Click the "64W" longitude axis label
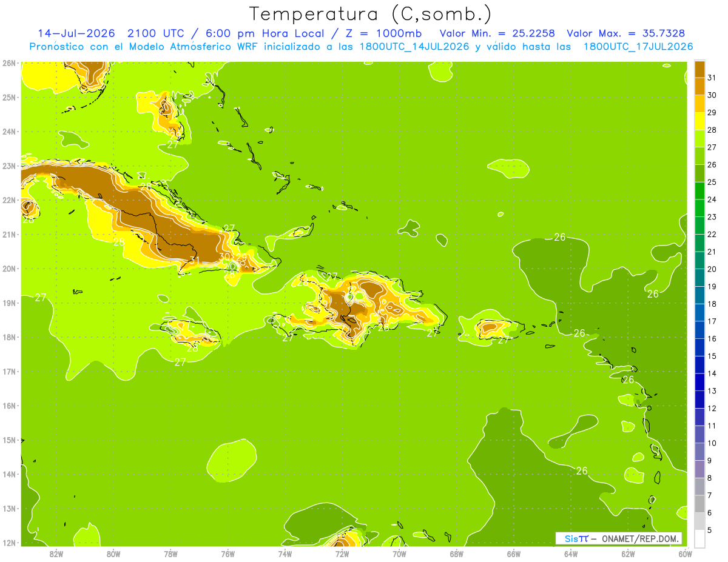This screenshot has height=562, width=728. tap(571, 554)
